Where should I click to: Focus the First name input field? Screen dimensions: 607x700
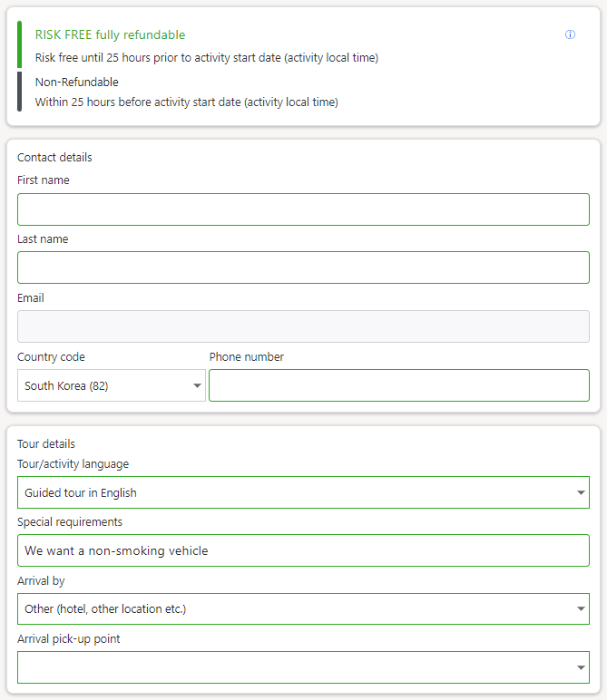[303, 209]
